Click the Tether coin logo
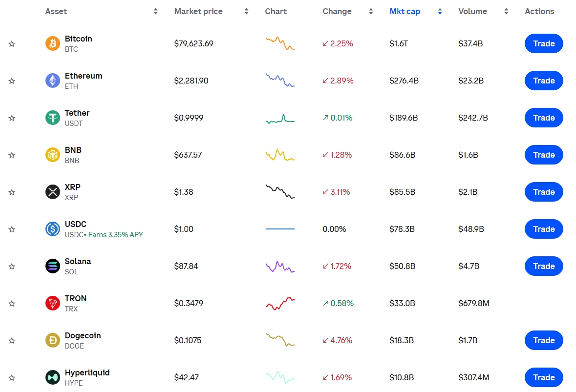 (53, 118)
